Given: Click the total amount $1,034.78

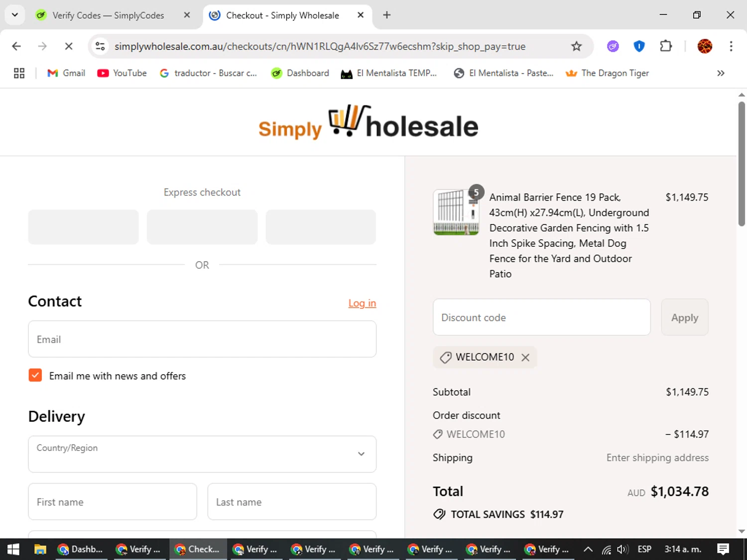Looking at the screenshot, I should tap(680, 491).
